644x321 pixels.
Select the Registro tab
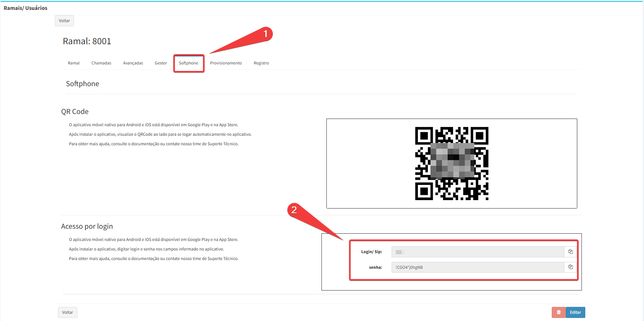point(261,63)
